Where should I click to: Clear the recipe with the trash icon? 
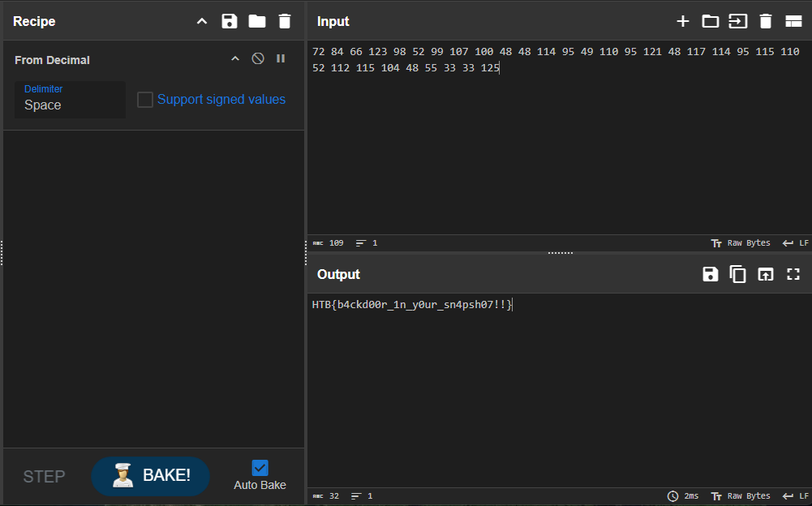(284, 21)
